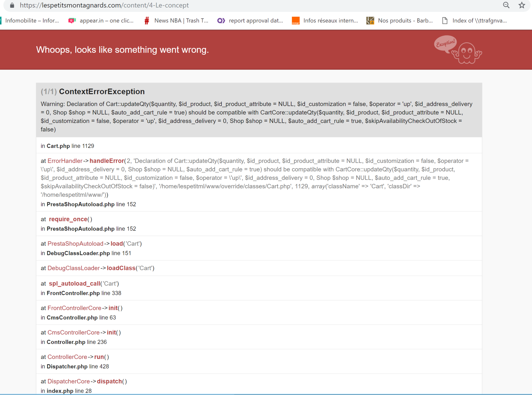Image resolution: width=532 pixels, height=395 pixels.
Task: Click the orange Infos réseaux favicon
Action: [x=296, y=21]
